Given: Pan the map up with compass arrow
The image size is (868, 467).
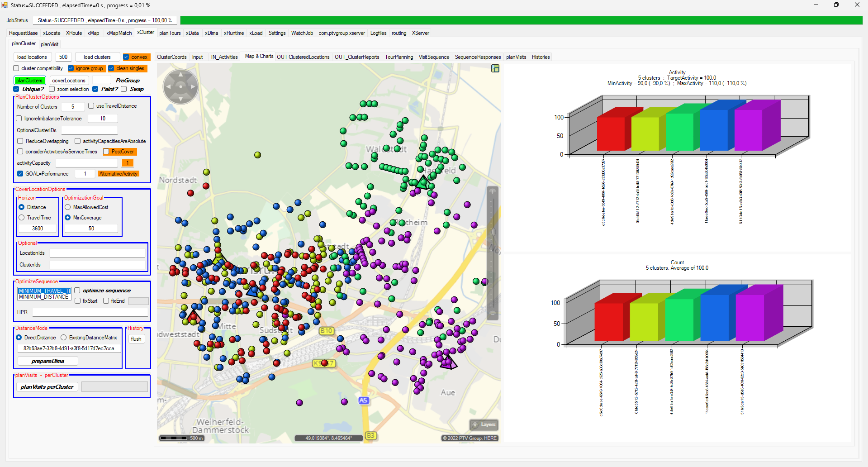Looking at the screenshot, I should point(180,74).
